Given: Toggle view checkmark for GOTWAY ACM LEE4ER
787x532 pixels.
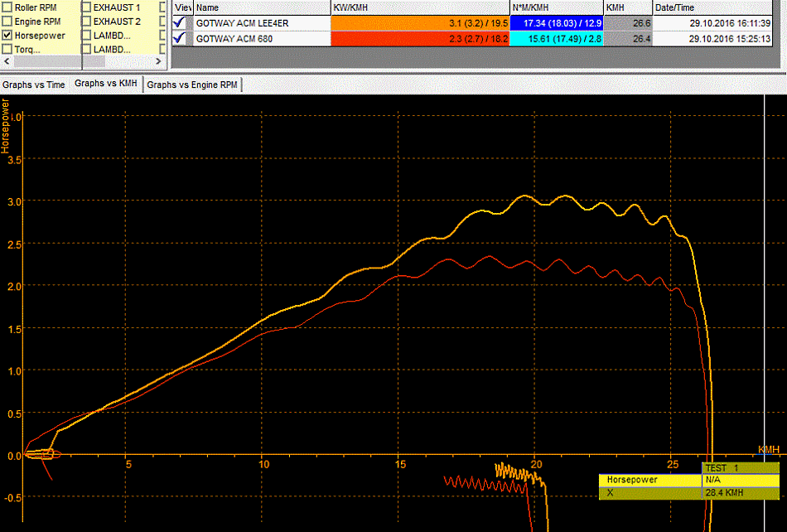Looking at the screenshot, I should (x=180, y=23).
